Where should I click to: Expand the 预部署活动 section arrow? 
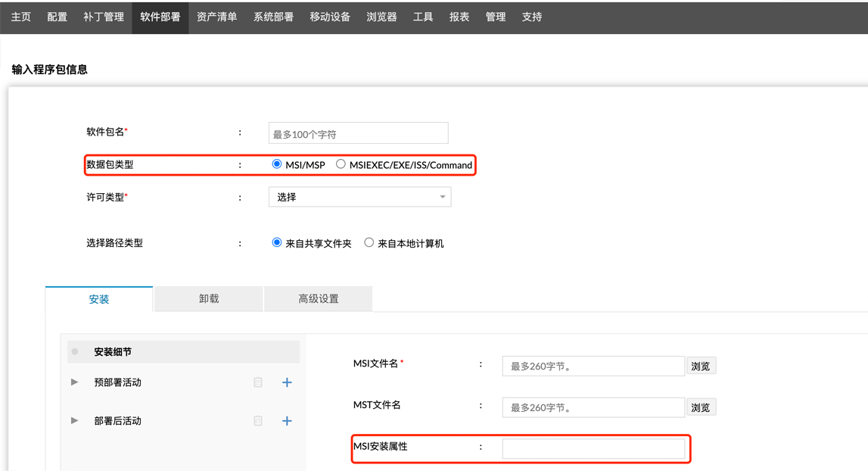tap(74, 382)
